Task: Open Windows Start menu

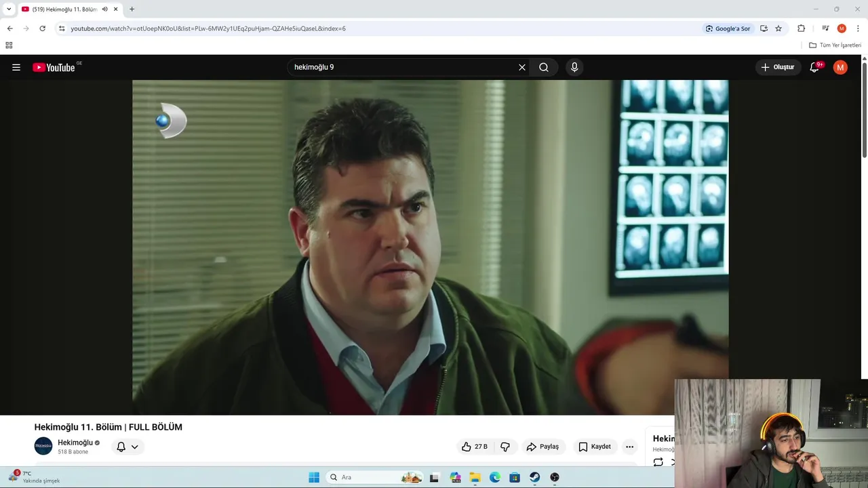Action: point(314,477)
